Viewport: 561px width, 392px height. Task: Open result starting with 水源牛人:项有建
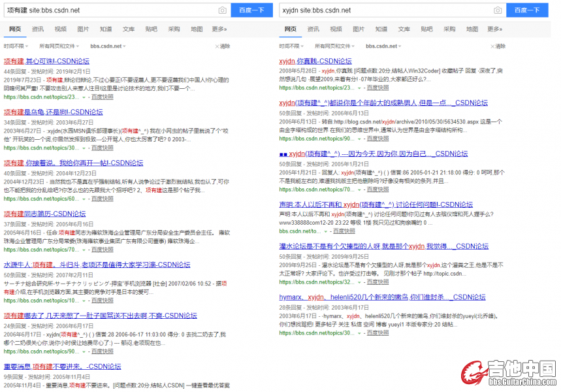tap(97, 265)
